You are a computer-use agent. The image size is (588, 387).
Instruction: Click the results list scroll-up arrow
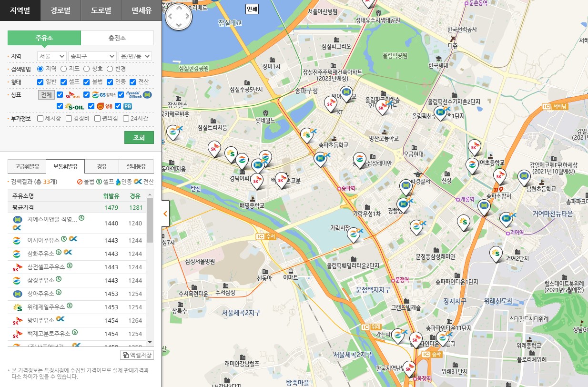click(x=150, y=194)
